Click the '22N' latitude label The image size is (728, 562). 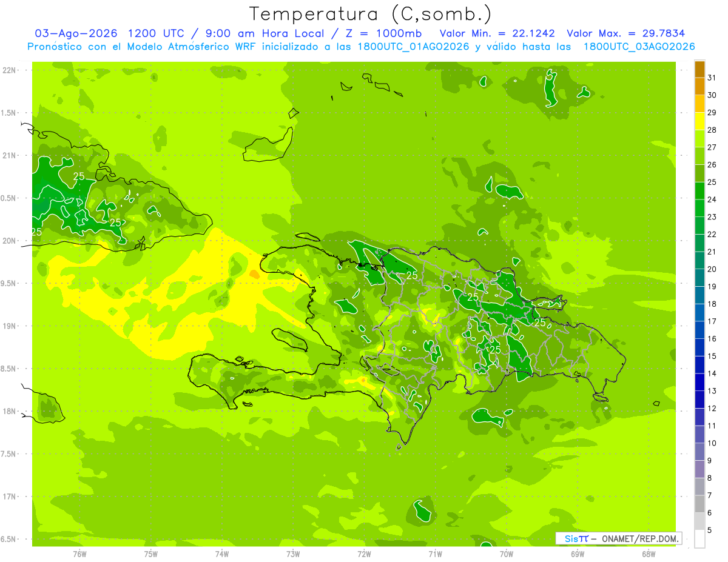pos(9,70)
